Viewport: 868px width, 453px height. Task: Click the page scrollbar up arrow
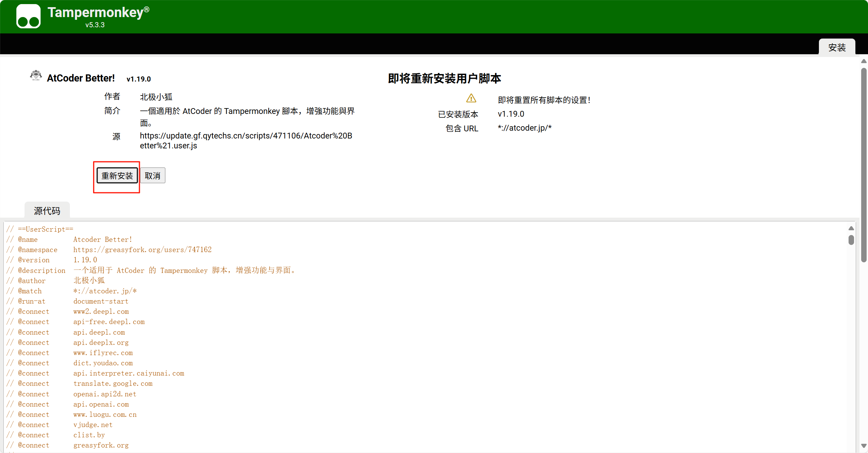pos(864,61)
